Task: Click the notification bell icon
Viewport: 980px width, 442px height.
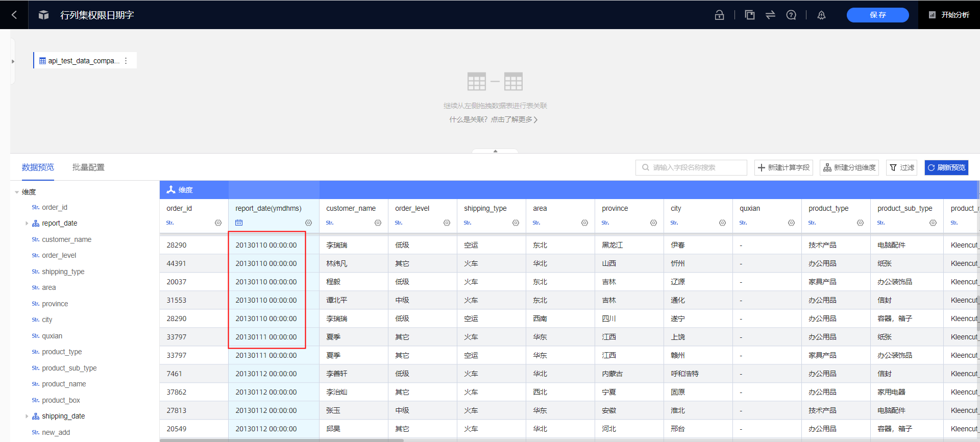Action: pos(821,15)
